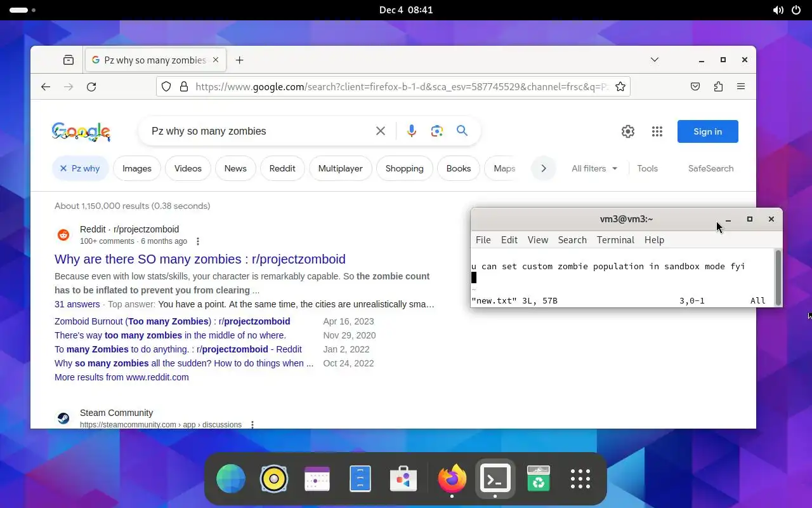Open the Extensions puzzle icon

coord(718,87)
